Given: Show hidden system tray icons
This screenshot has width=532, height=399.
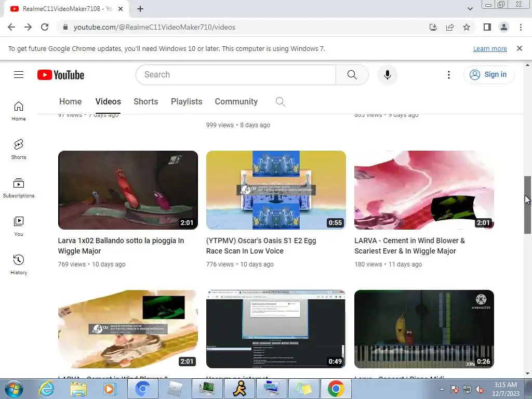Looking at the screenshot, I should click(442, 389).
